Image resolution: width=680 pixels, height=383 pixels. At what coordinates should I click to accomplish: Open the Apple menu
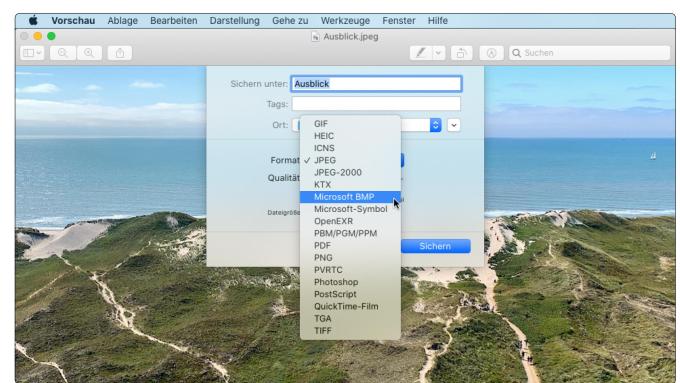pos(33,20)
